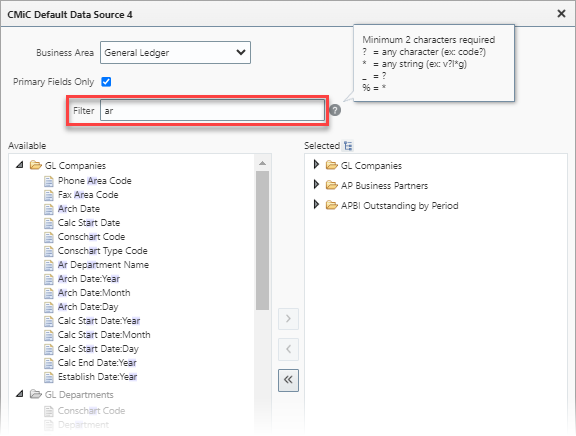Click inside the Filter text field
The image size is (576, 436).
pos(212,111)
